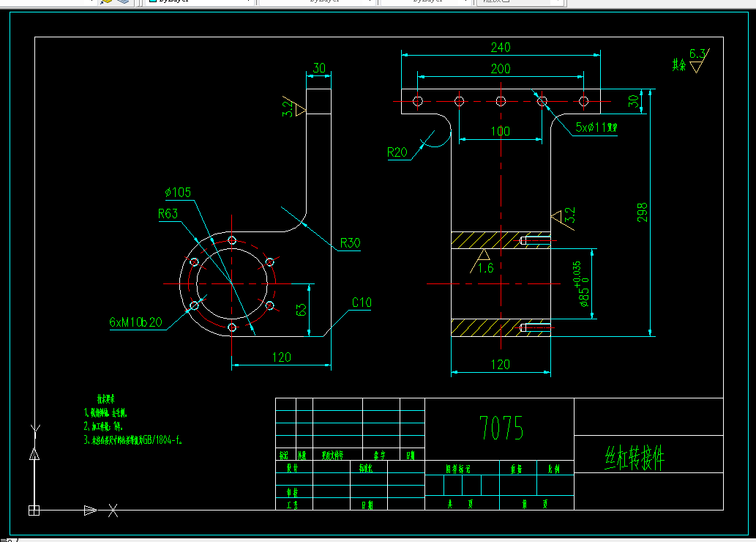Select the 5xø11 hole callout

click(596, 127)
